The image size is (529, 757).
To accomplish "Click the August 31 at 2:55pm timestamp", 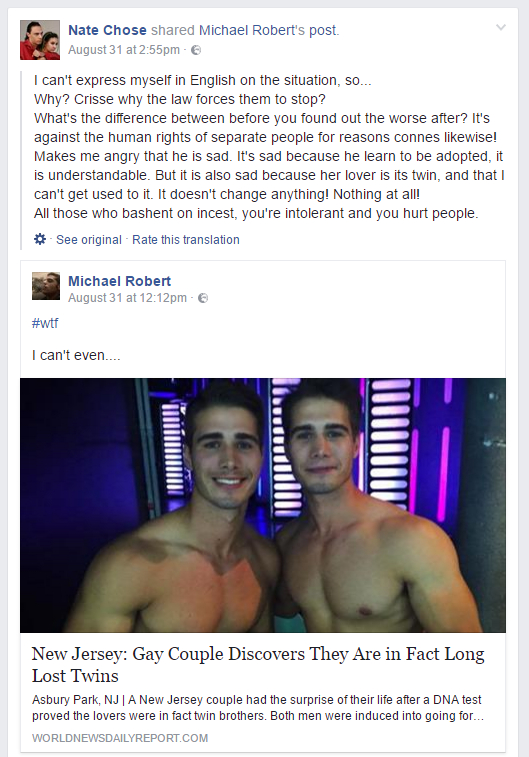I will [x=124, y=50].
